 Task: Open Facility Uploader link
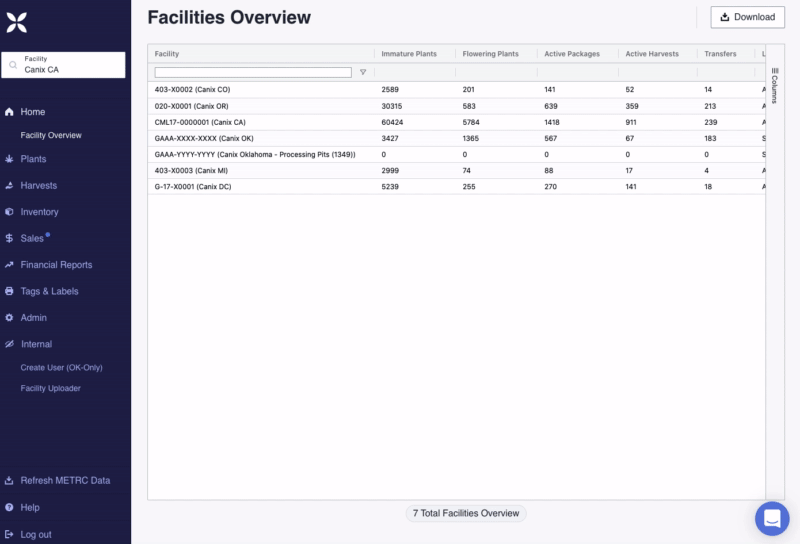[51, 388]
